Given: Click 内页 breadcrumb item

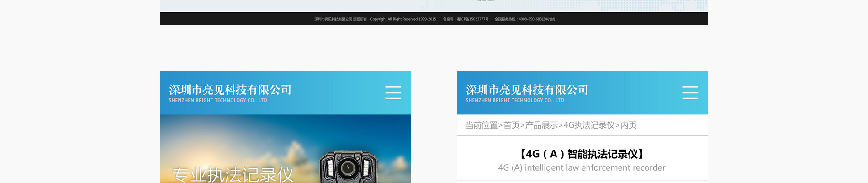Looking at the screenshot, I should coord(629,125).
